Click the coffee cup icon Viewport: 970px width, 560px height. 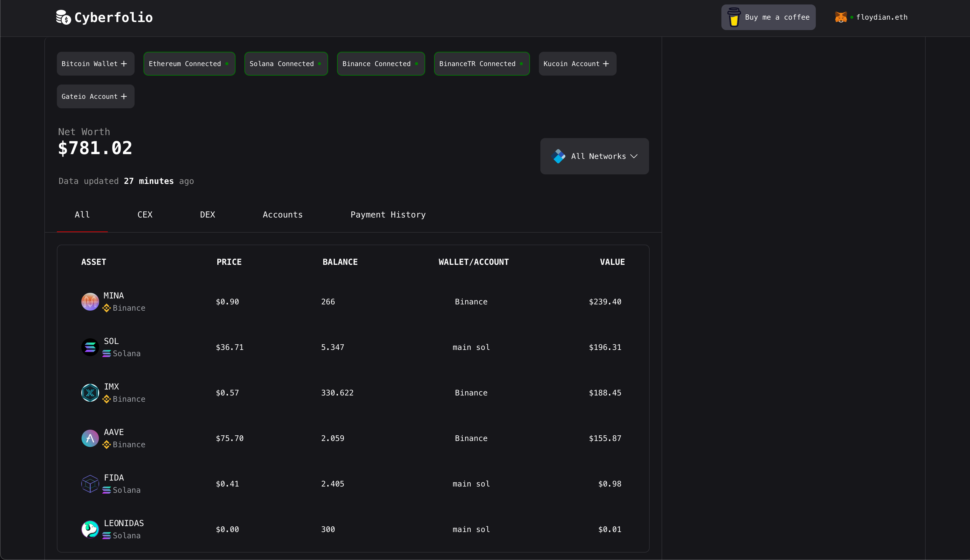click(734, 17)
